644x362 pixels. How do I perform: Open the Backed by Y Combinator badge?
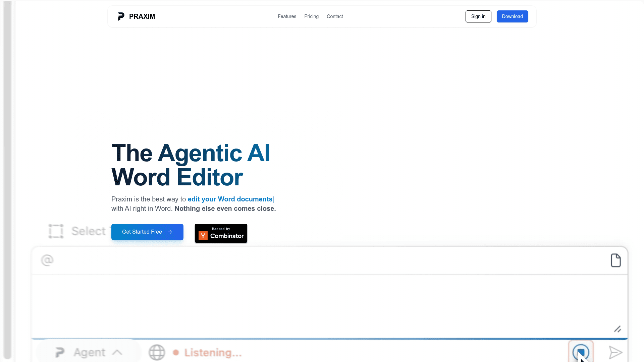click(221, 233)
